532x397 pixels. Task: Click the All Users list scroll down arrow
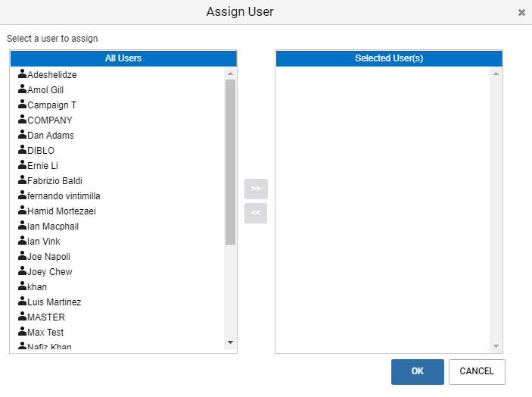[x=230, y=342]
